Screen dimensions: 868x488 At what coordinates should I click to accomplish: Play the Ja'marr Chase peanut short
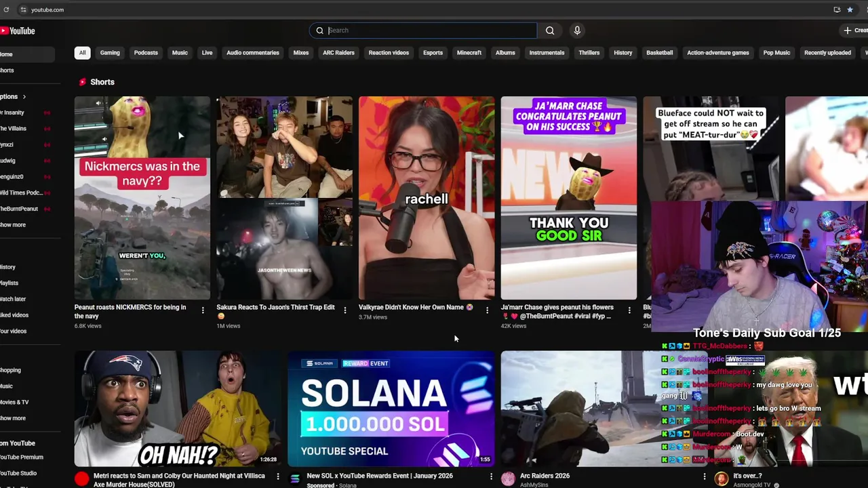(569, 198)
